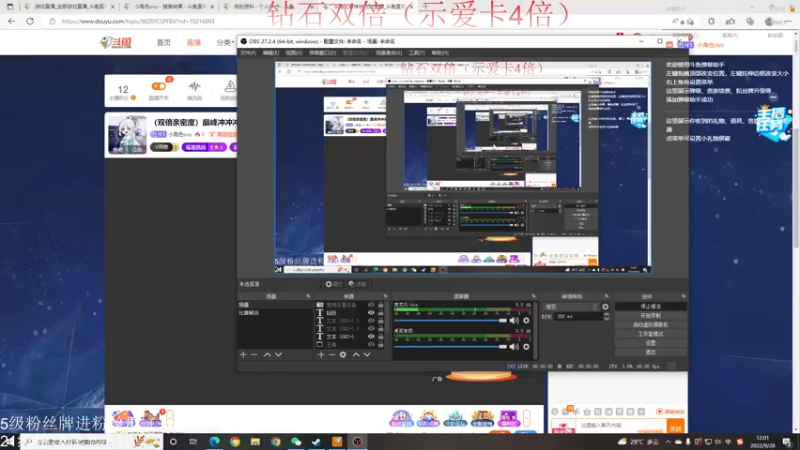Open OBS 设置 settings button
The image size is (800, 450).
(651, 343)
